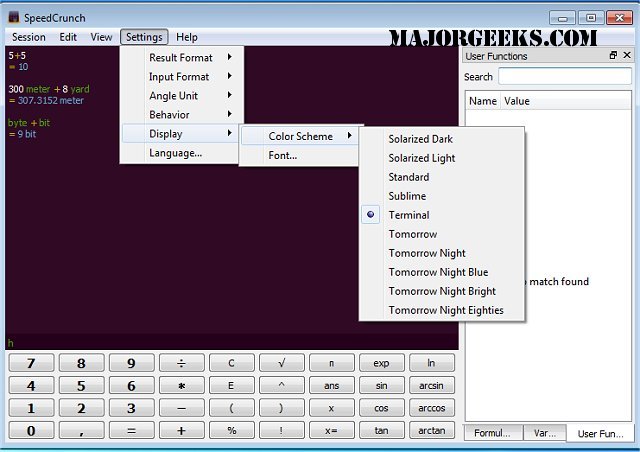640x452 pixels.
Task: Select Tomorrow color scheme
Action: pyautogui.click(x=442, y=234)
